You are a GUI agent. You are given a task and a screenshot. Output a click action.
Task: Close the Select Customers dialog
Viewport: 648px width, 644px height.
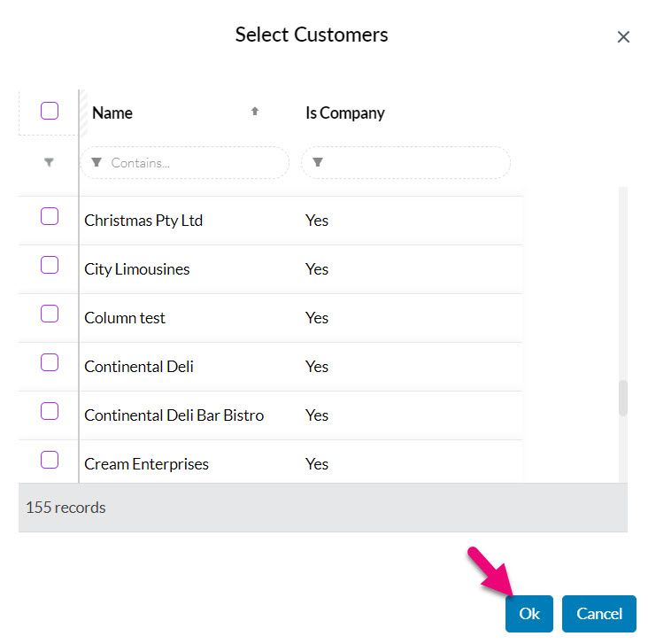(623, 37)
